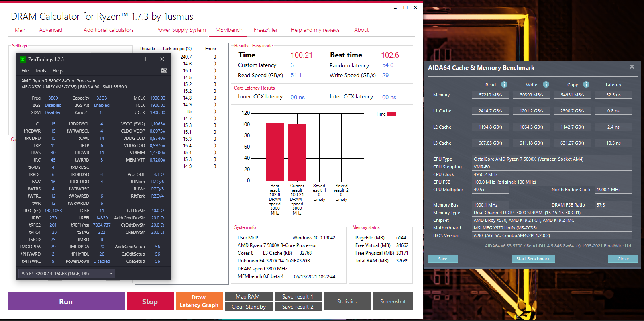Click the info icon beside Copy column

point(586,84)
